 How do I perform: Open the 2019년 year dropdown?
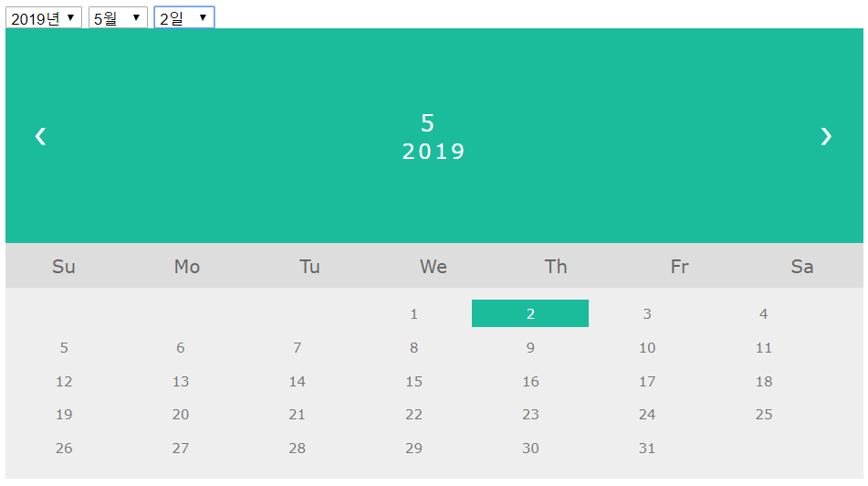pyautogui.click(x=44, y=17)
